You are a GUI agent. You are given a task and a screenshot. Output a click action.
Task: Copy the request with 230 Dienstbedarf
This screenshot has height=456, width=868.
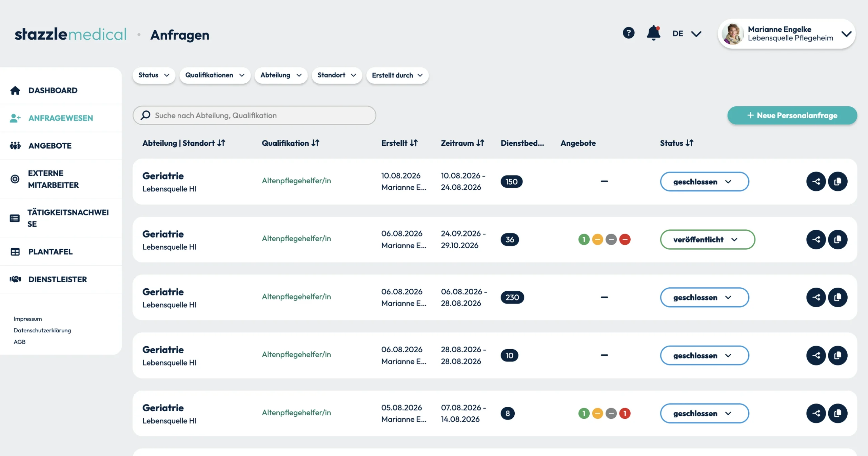pos(837,297)
